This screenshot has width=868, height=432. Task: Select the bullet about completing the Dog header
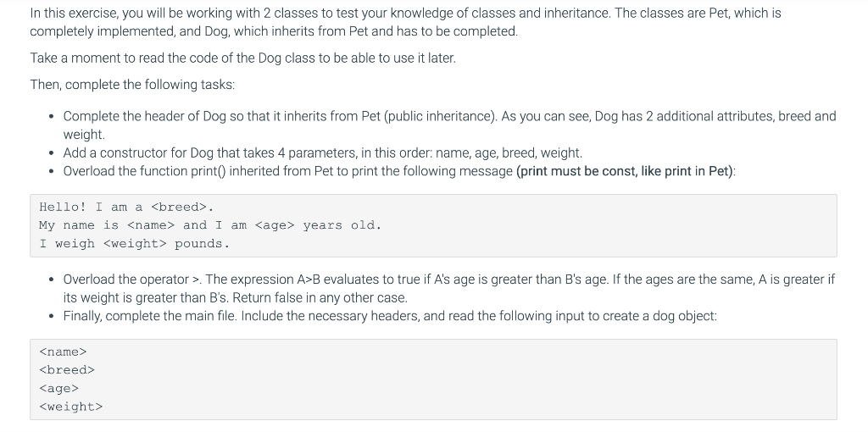(449, 125)
